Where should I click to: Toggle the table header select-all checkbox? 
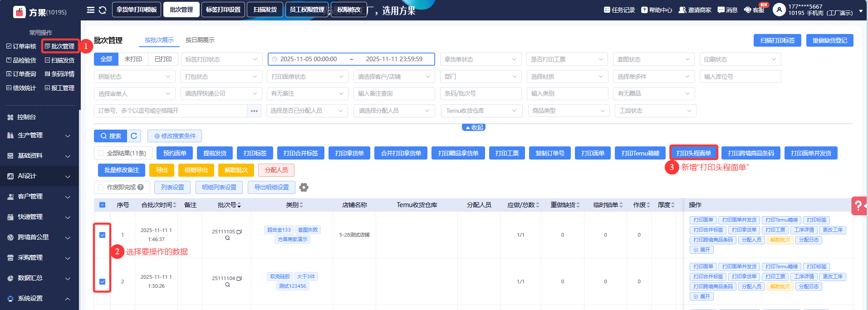coord(102,205)
